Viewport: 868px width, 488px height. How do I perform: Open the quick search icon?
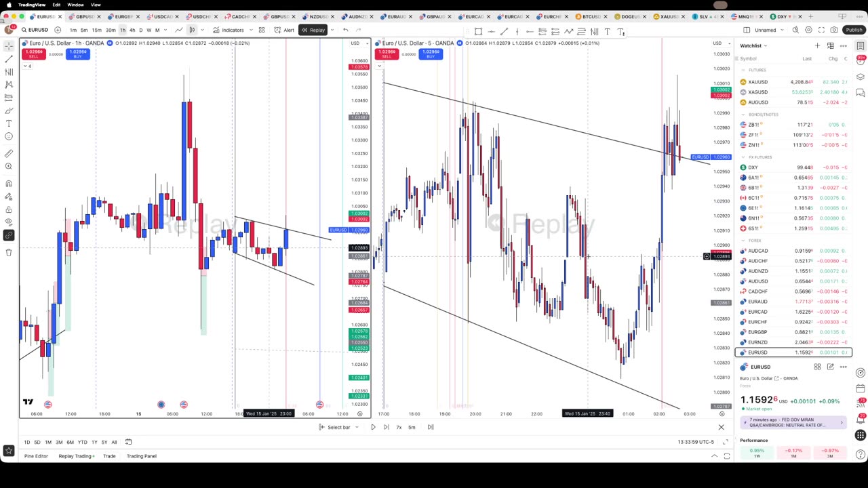point(795,30)
